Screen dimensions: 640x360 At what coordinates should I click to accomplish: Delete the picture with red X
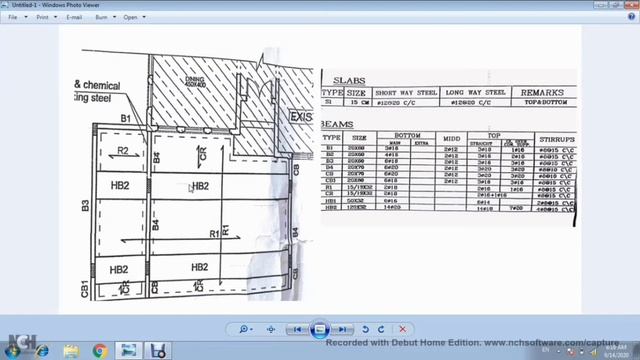coord(402,329)
